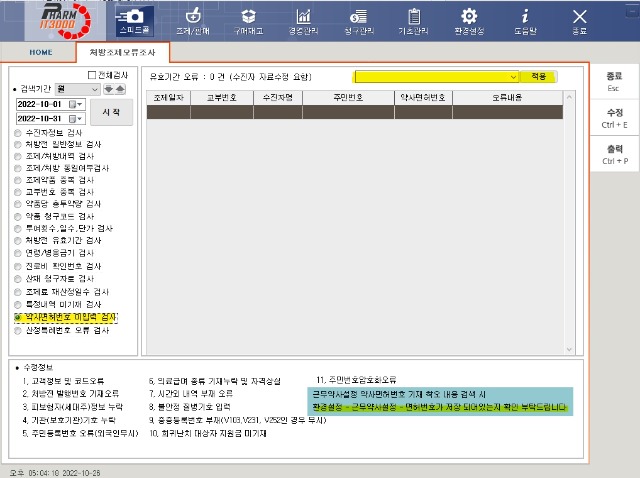Click the results table scroll-up arrow

pos(569,97)
